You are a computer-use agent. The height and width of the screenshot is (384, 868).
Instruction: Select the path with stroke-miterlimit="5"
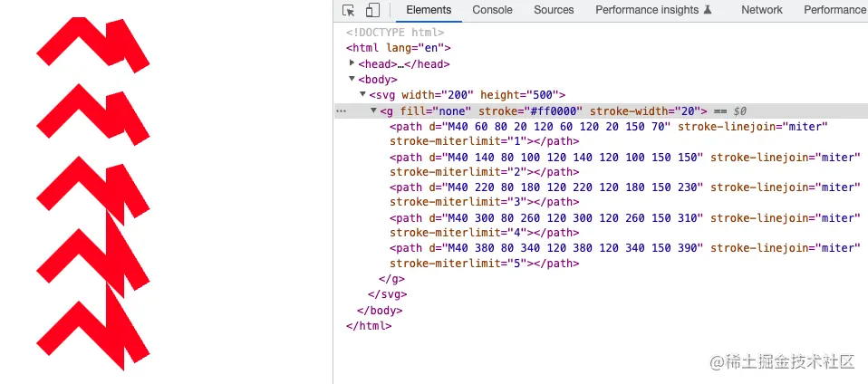tap(625, 255)
